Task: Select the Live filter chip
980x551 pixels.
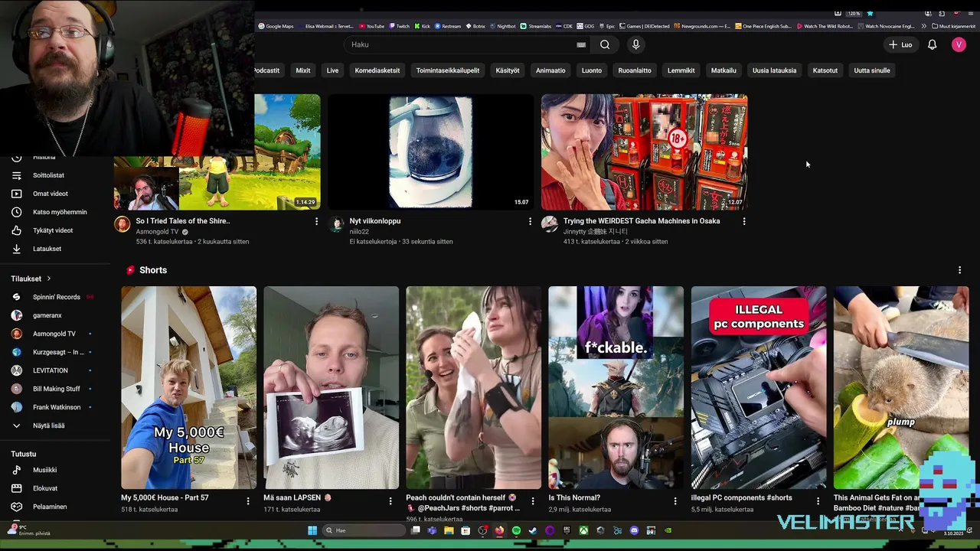Action: click(x=332, y=70)
